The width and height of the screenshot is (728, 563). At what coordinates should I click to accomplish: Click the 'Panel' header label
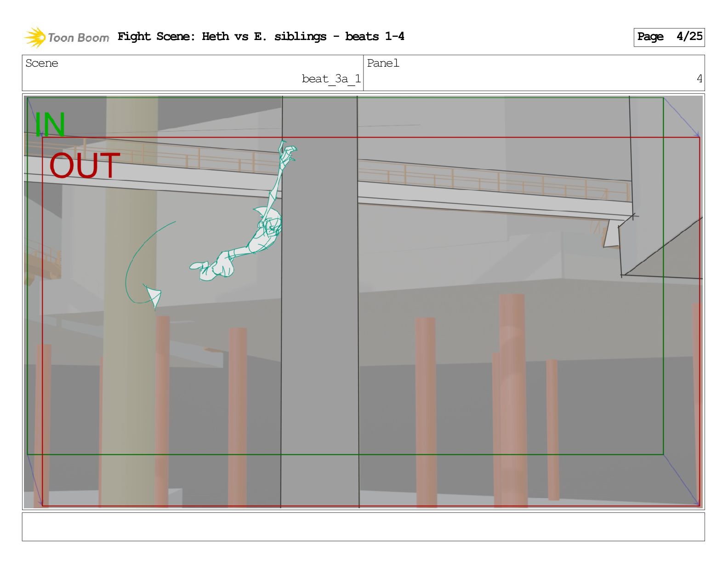coord(383,63)
